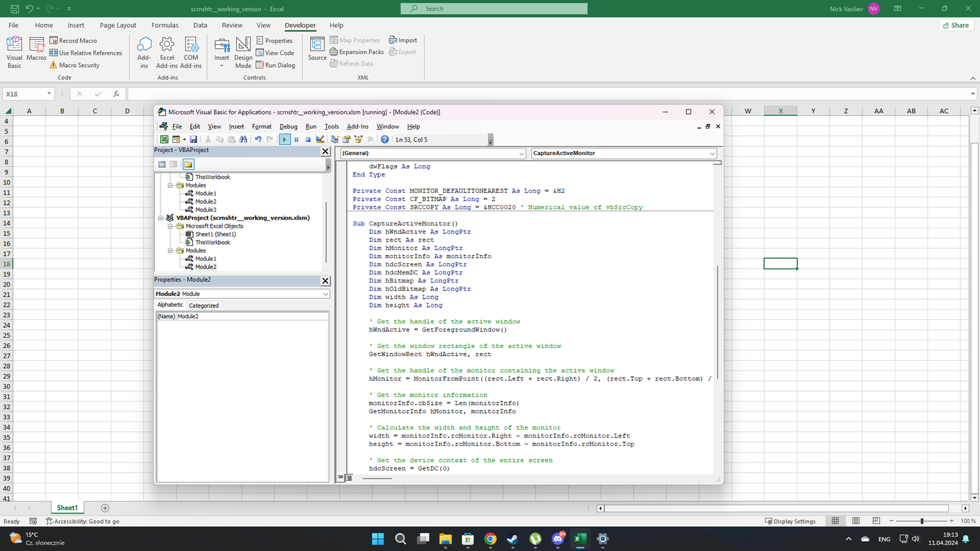Click View Object icon in Project pane
This screenshot has height=551, width=980.
[173, 164]
